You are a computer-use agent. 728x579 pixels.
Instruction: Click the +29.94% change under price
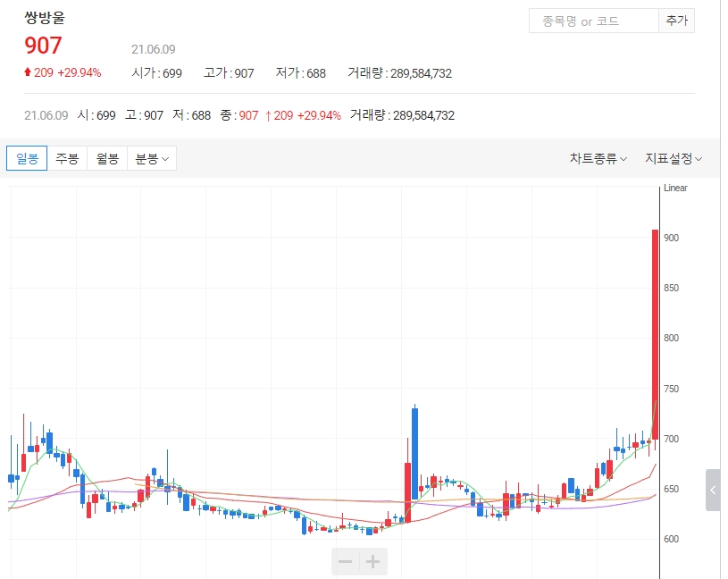(x=79, y=73)
